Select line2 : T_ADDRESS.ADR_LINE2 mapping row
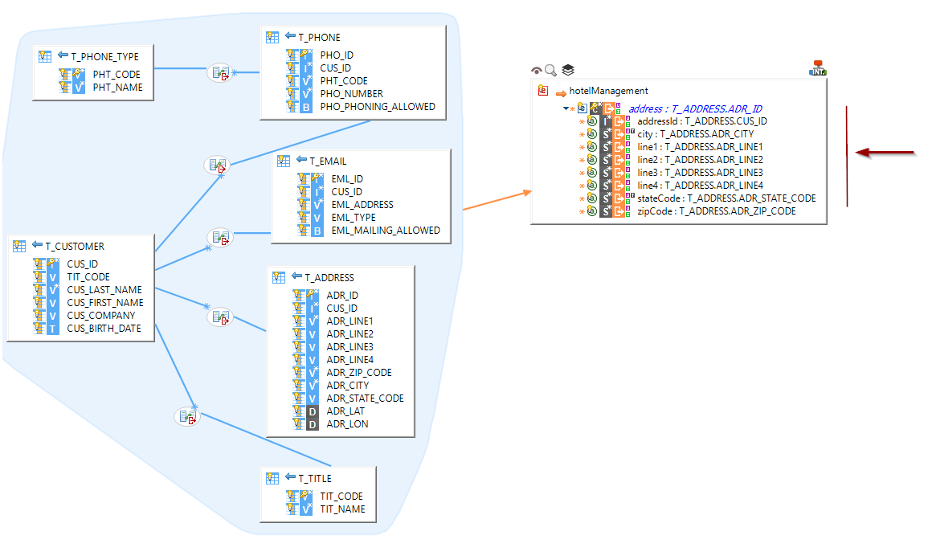928x560 pixels. pos(700,160)
